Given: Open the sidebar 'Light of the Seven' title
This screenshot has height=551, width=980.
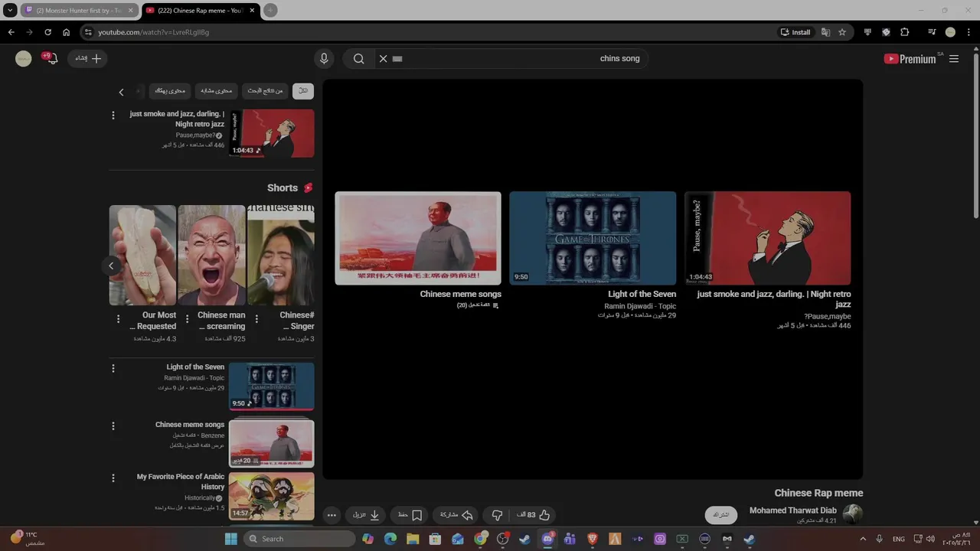Looking at the screenshot, I should pyautogui.click(x=195, y=367).
